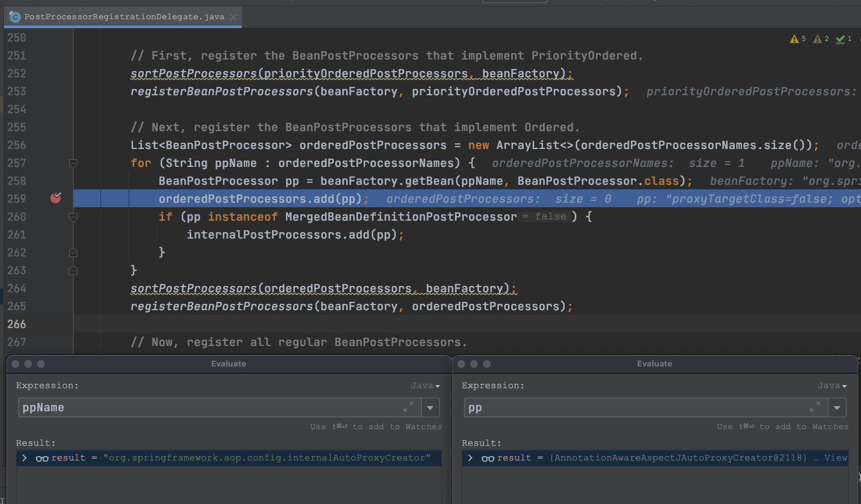Image resolution: width=861 pixels, height=504 pixels.
Task: Expand the pp expression editor with the arrows icon
Action: point(814,407)
